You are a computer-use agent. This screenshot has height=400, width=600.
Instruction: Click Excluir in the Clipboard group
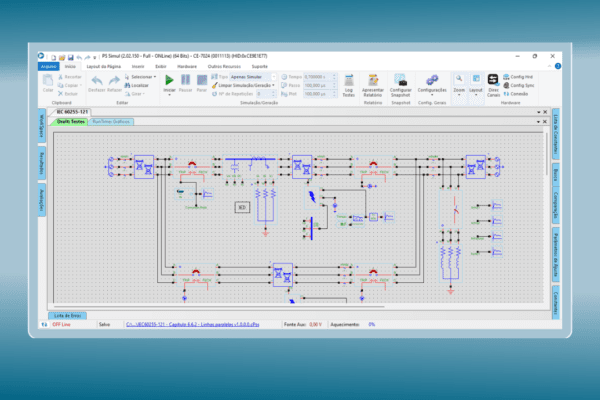[x=68, y=94]
